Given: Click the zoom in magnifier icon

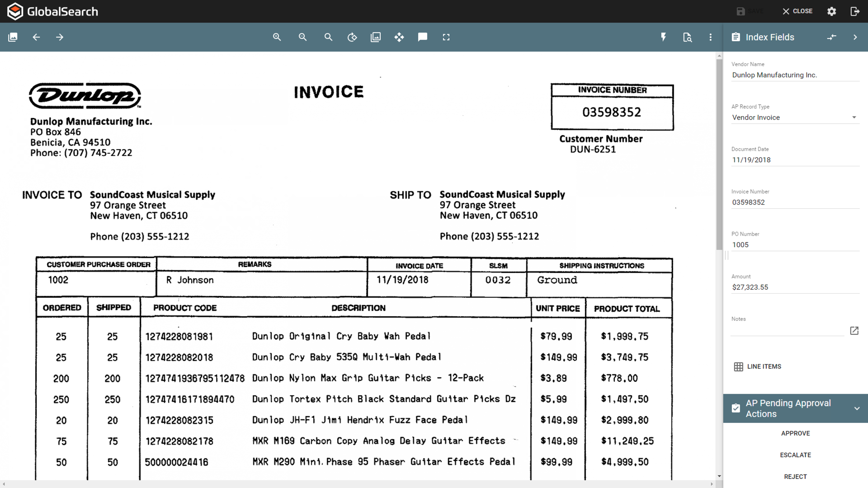Looking at the screenshot, I should click(x=277, y=37).
